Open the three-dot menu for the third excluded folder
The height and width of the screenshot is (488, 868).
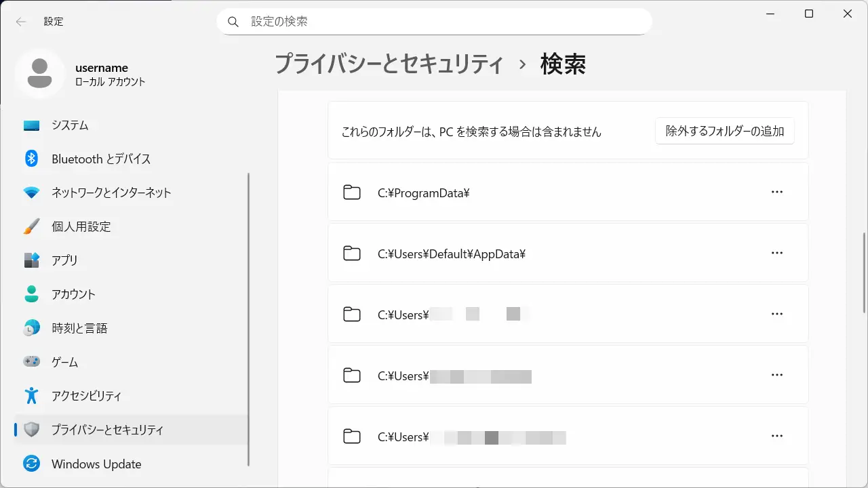pyautogui.click(x=777, y=314)
